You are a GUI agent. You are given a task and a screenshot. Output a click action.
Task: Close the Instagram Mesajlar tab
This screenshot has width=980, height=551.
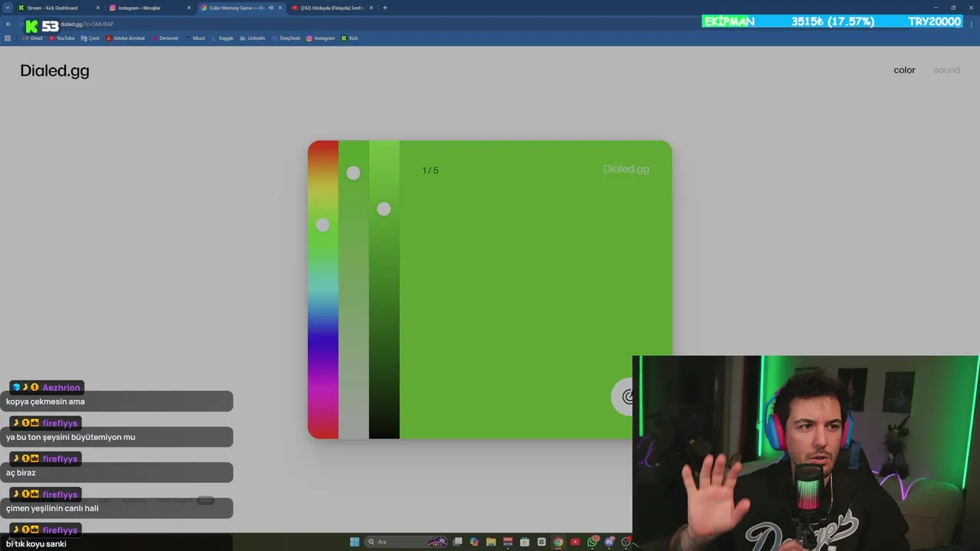[x=189, y=8]
